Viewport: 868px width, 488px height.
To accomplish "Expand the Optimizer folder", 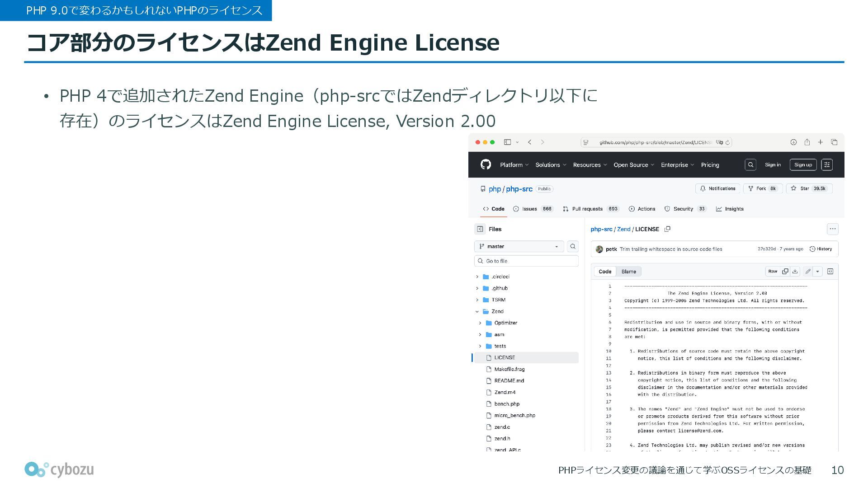I will pos(480,323).
